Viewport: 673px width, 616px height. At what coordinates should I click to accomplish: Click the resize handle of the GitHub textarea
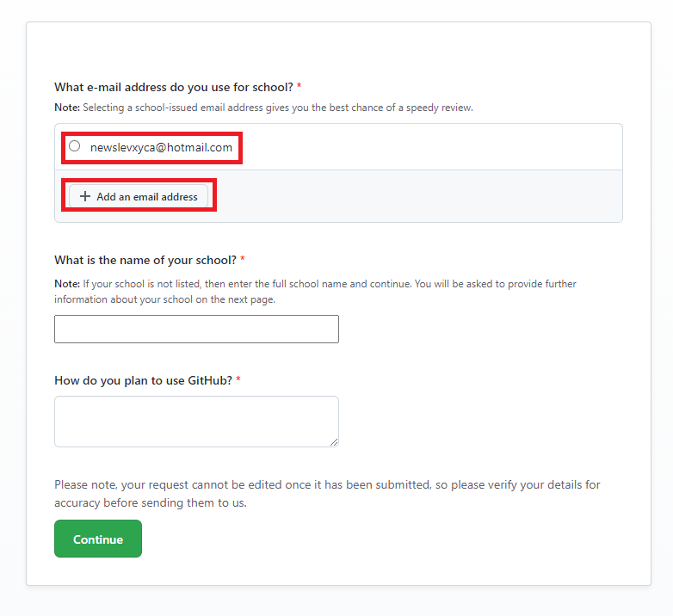[x=334, y=442]
